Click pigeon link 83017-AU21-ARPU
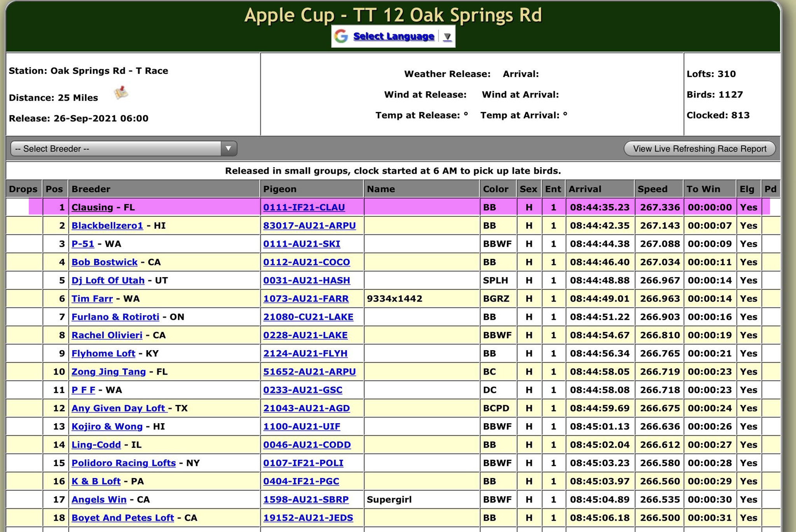The width and height of the screenshot is (796, 532). 309,226
